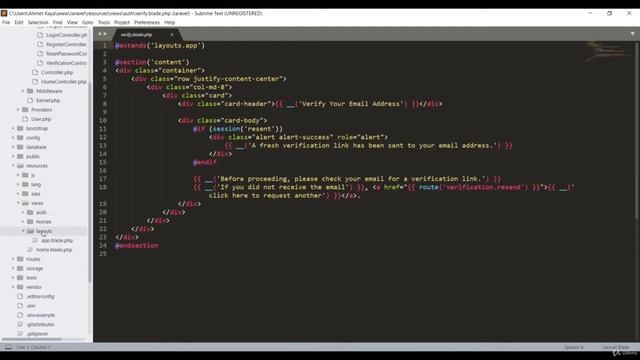Close the verify.blade.php tab
The image size is (640, 360).
click(172, 35)
